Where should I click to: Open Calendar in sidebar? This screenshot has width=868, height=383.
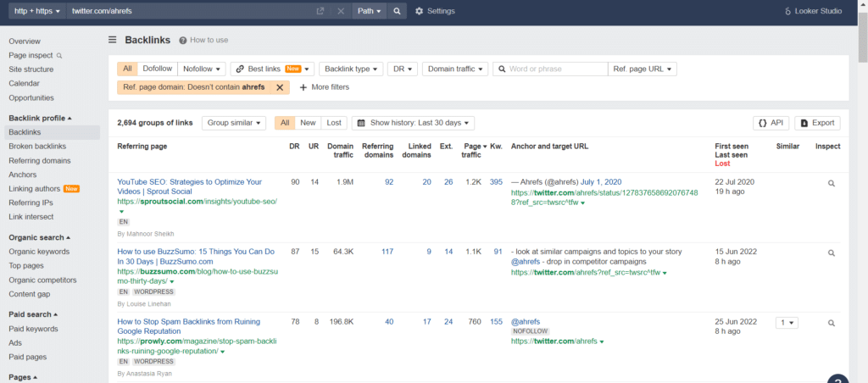(x=25, y=84)
